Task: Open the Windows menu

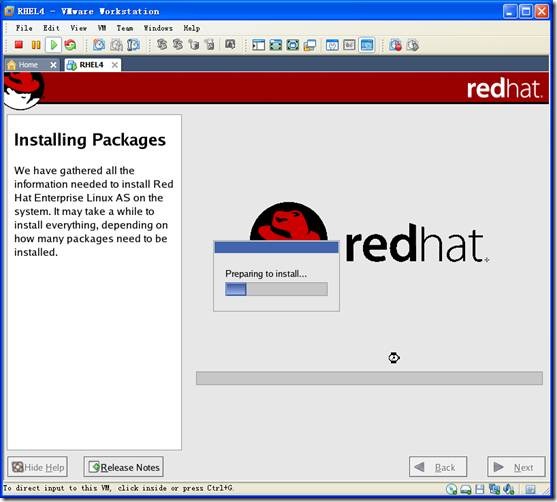Action: click(x=158, y=28)
